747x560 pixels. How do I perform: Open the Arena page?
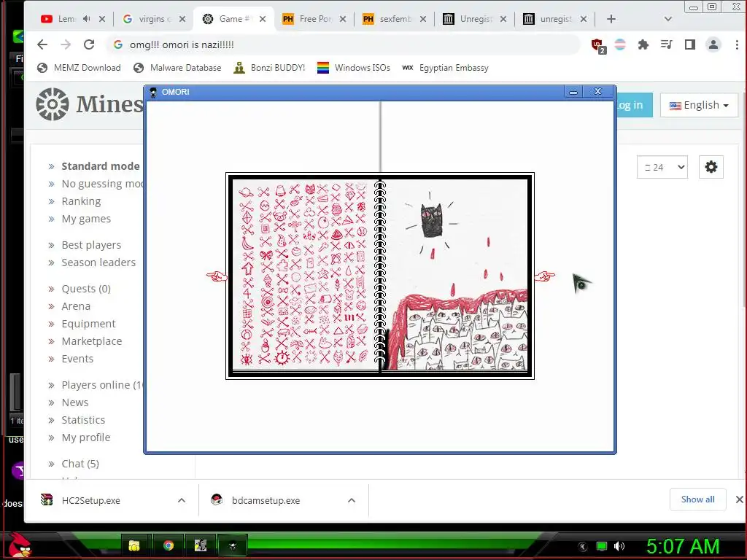[x=76, y=307]
